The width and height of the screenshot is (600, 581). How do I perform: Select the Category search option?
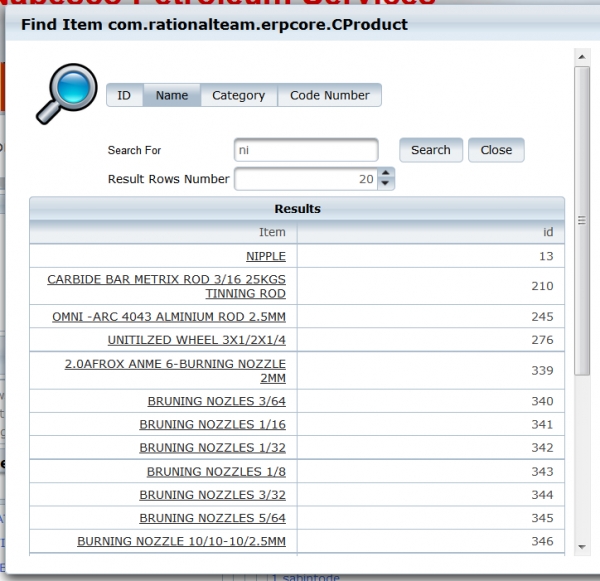[238, 96]
